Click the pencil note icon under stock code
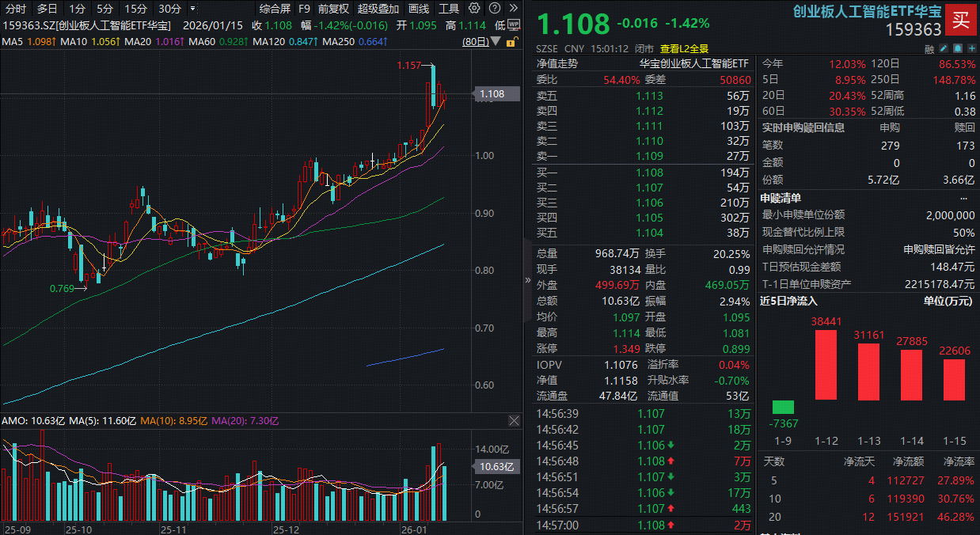 tap(943, 48)
